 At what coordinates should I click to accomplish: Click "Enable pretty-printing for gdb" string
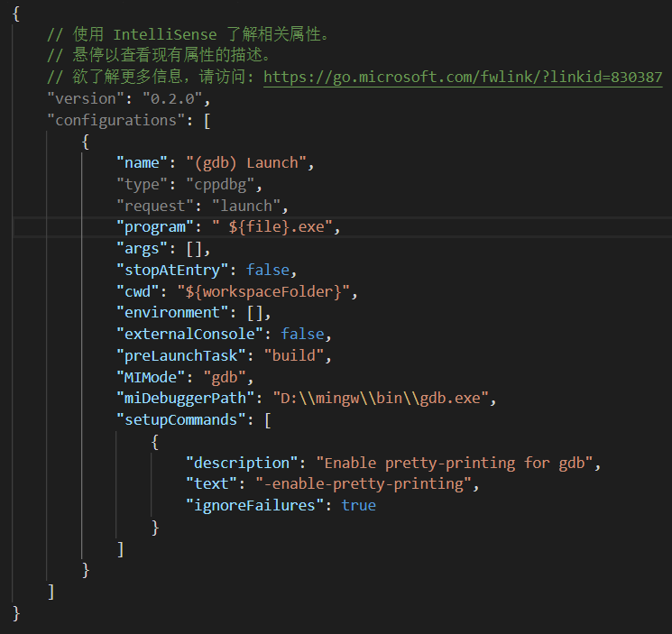455,463
